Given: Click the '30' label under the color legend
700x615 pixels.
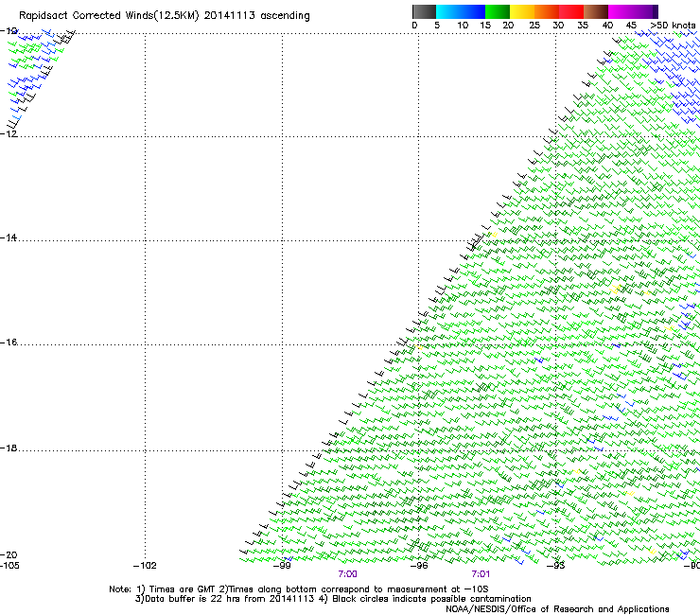Looking at the screenshot, I should tap(558, 26).
